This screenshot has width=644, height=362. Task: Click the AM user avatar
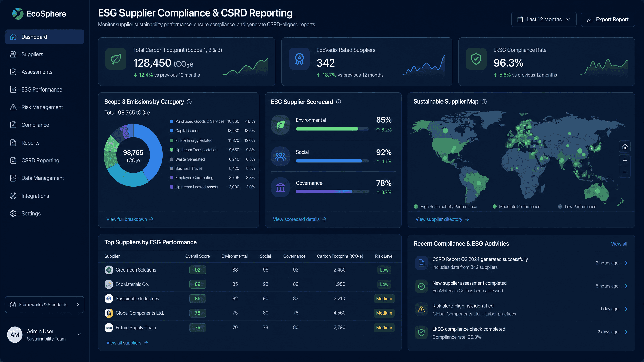pyautogui.click(x=15, y=335)
